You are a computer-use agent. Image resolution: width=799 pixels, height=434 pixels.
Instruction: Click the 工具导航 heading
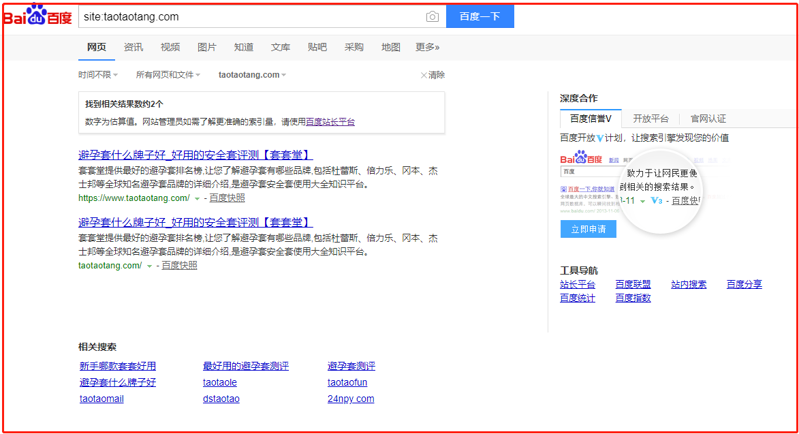578,270
